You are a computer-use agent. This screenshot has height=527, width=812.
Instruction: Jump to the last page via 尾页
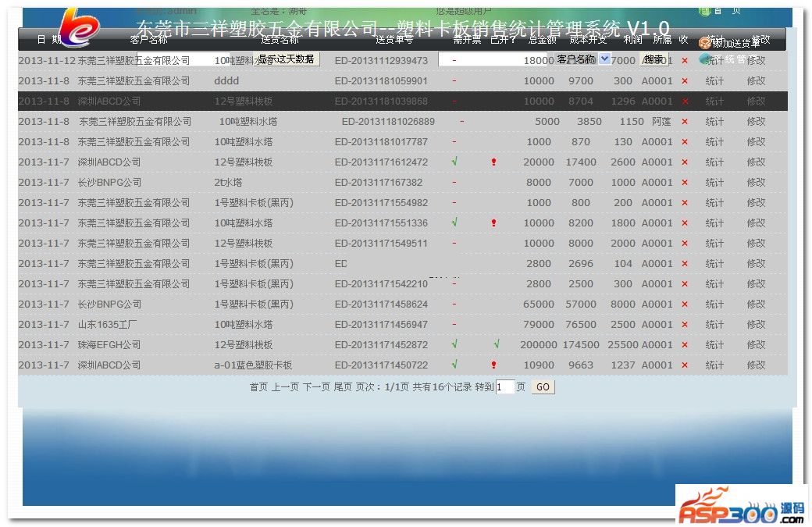click(343, 387)
